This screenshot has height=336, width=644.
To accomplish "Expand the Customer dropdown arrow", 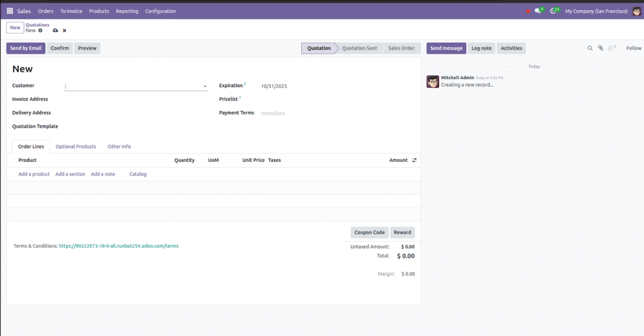I will point(205,87).
